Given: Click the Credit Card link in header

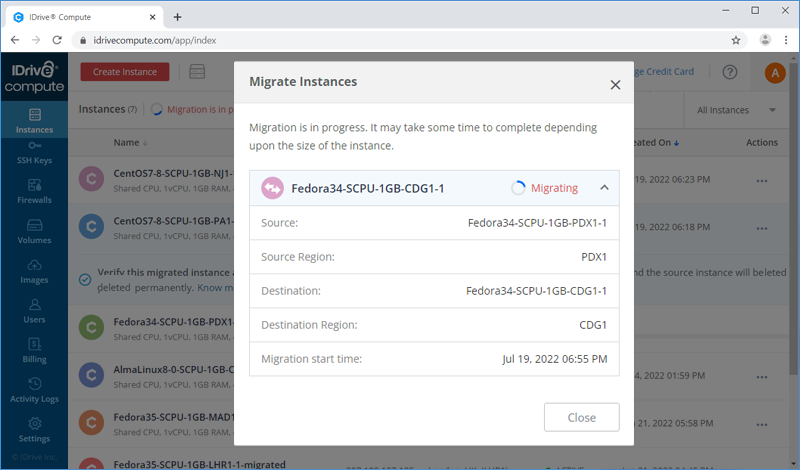Looking at the screenshot, I should pos(664,71).
